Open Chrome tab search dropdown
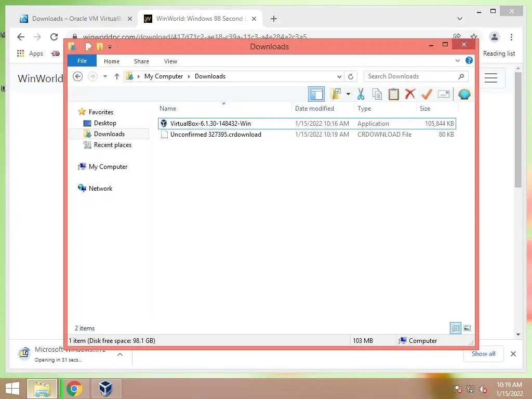This screenshot has height=399, width=532. click(459, 19)
